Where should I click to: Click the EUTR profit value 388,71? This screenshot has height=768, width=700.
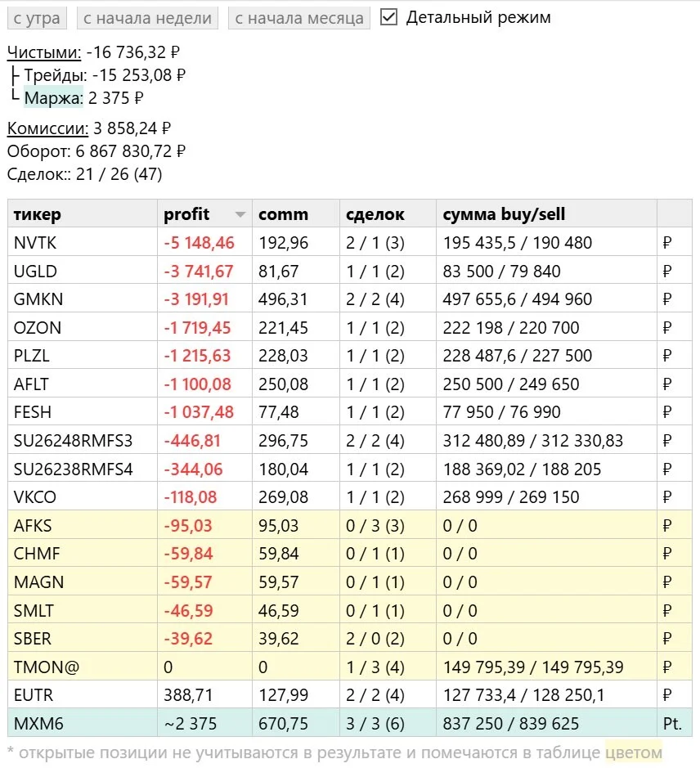(x=188, y=694)
